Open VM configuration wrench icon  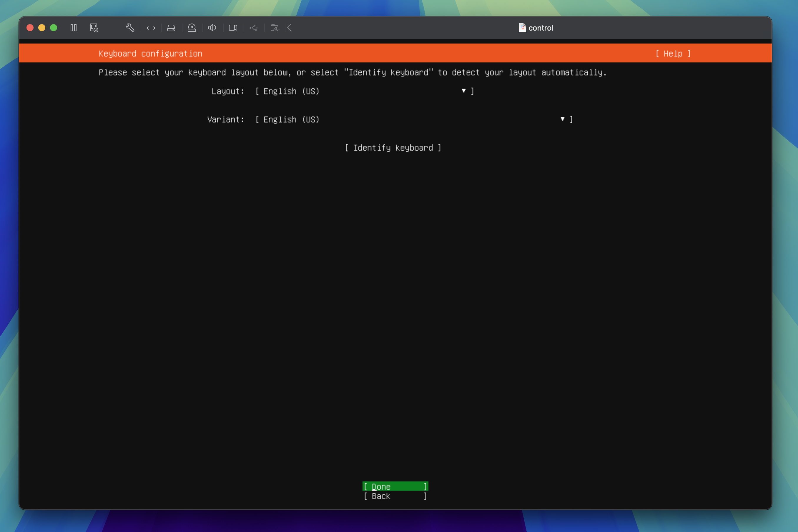pos(130,28)
